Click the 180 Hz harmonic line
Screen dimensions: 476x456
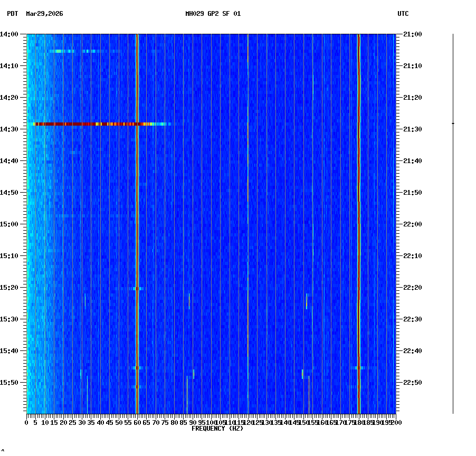tap(358, 211)
